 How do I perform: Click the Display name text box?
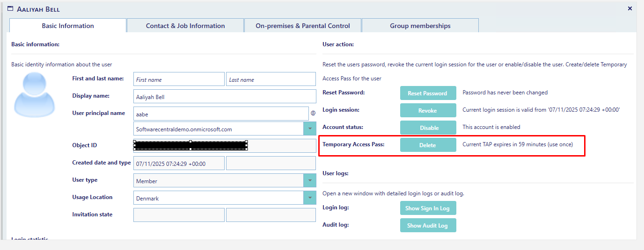coord(225,97)
